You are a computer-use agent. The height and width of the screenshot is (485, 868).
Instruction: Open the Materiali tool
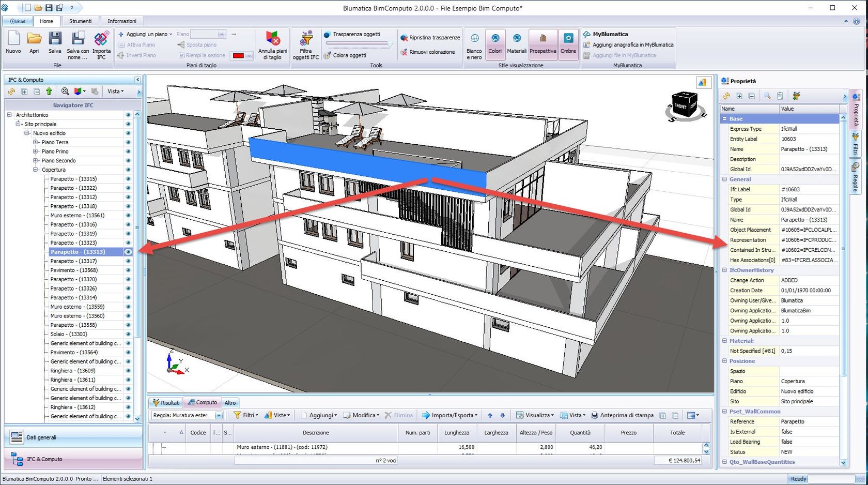click(x=517, y=44)
